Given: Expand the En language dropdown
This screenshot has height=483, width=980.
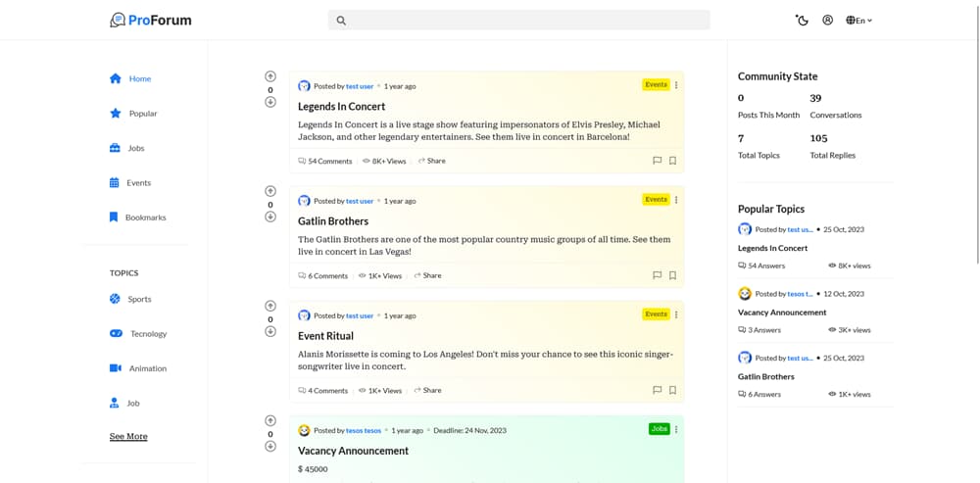Looking at the screenshot, I should coord(858,20).
